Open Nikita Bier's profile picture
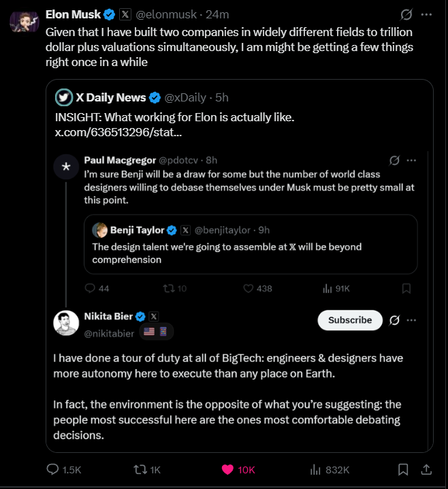Image resolution: width=448 pixels, height=489 pixels. pos(66,324)
